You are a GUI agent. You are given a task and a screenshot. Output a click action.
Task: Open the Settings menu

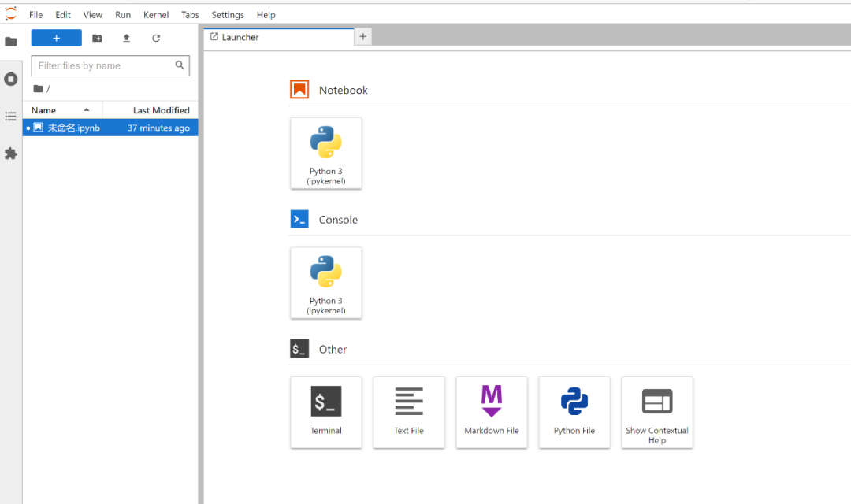pyautogui.click(x=228, y=15)
